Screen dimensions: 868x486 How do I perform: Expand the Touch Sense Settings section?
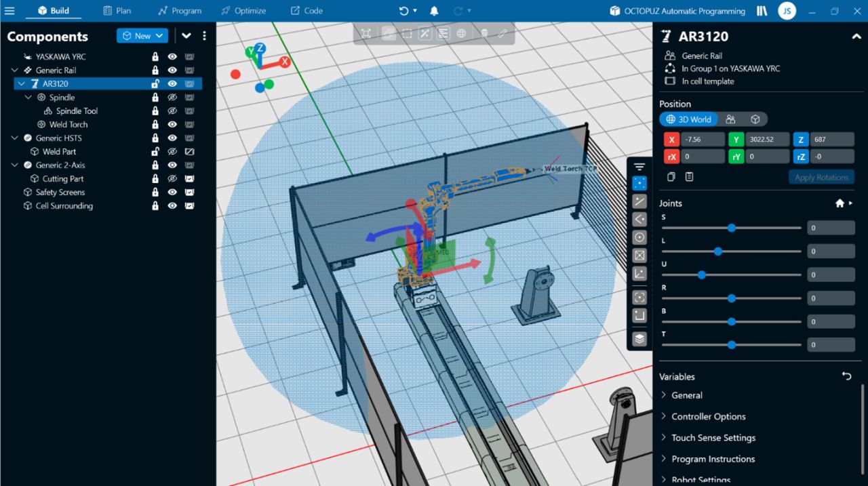click(x=708, y=438)
